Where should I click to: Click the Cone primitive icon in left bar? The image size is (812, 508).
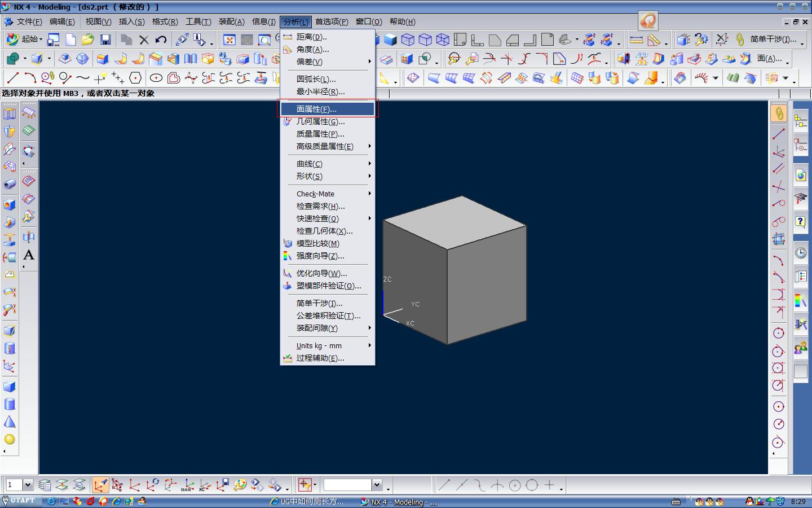click(x=10, y=422)
